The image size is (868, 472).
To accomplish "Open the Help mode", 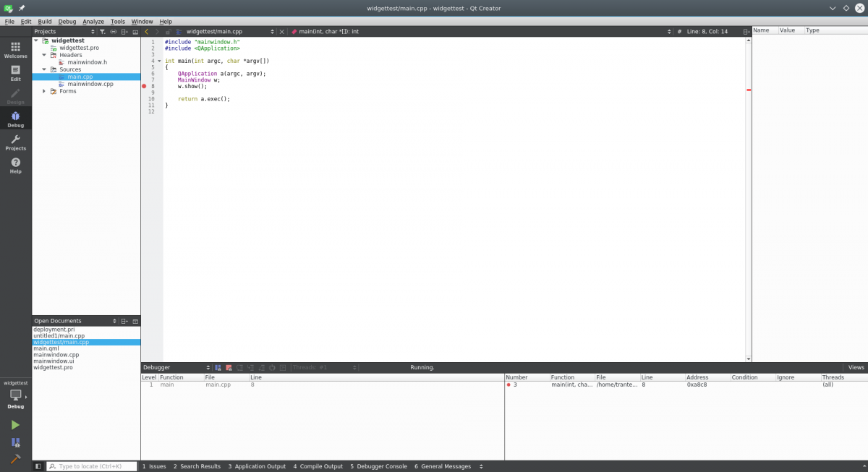I will (x=15, y=165).
